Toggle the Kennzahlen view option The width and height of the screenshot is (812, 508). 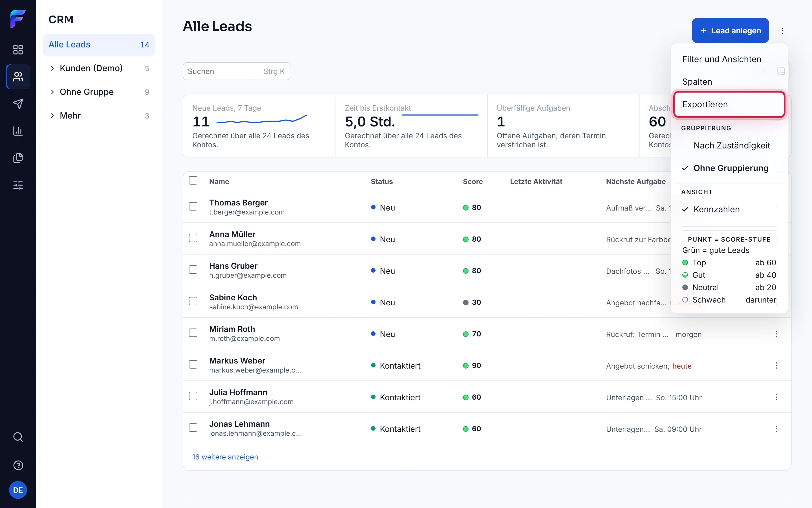pyautogui.click(x=729, y=209)
